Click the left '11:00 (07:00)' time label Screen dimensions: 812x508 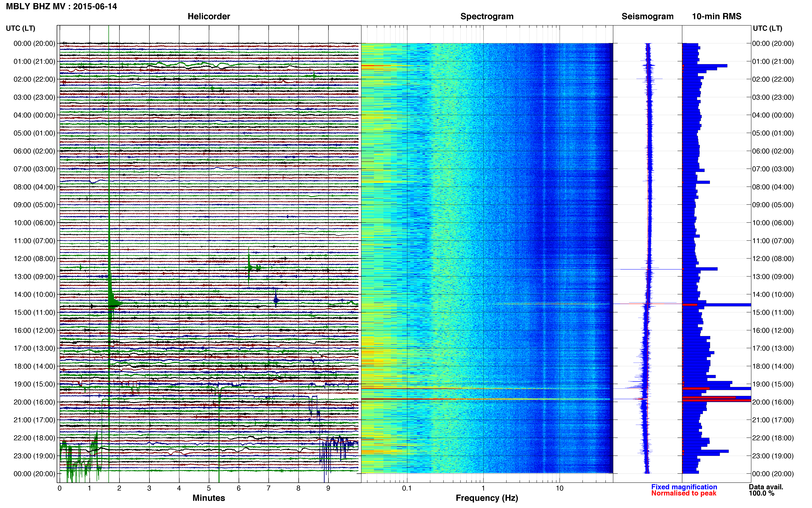pos(34,241)
